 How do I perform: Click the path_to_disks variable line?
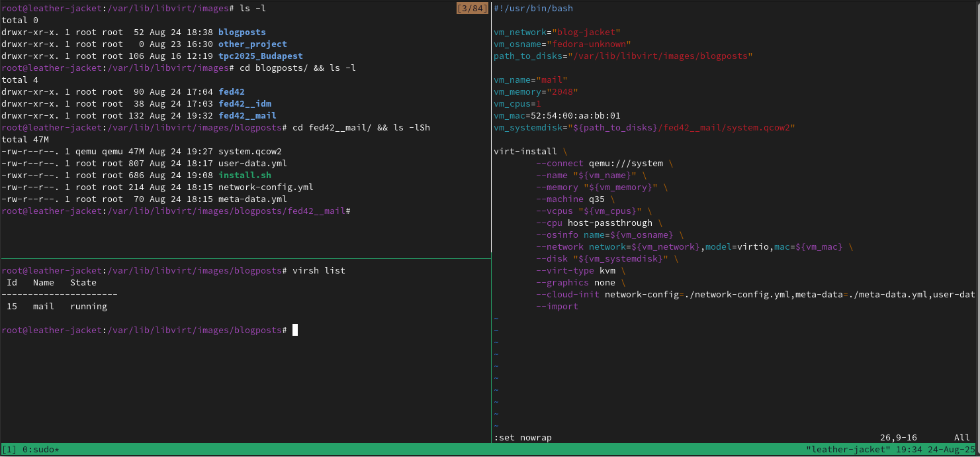[x=623, y=56]
